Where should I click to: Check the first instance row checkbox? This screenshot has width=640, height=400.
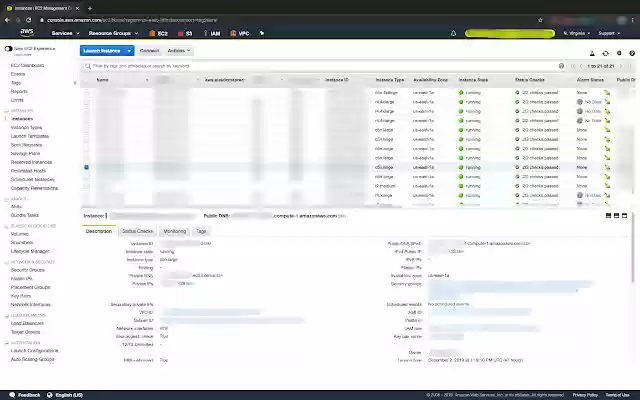pyautogui.click(x=86, y=93)
